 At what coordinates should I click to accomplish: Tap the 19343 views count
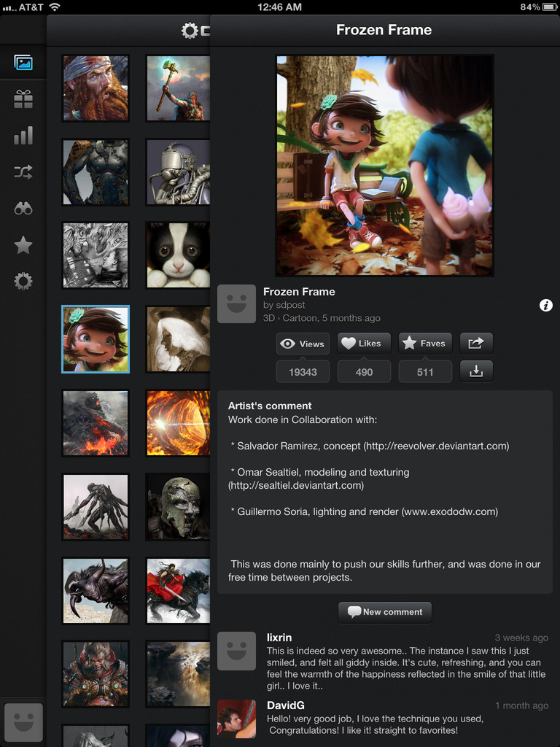click(303, 372)
